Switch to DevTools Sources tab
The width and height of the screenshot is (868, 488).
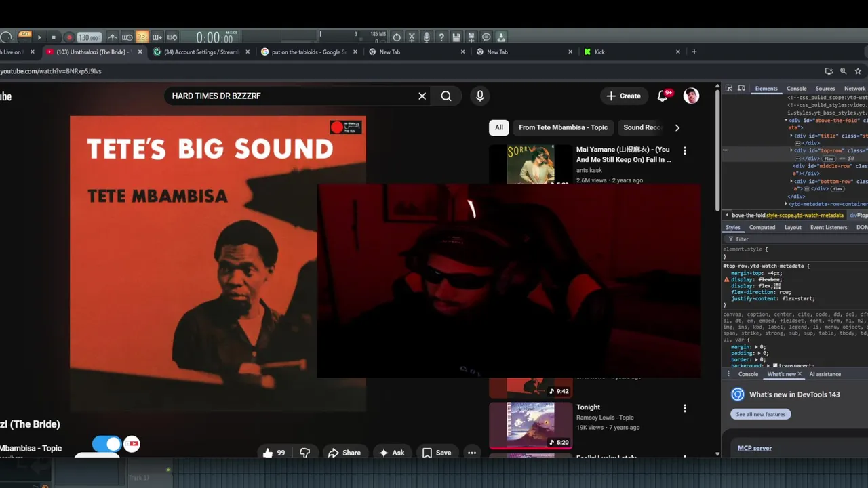point(825,89)
